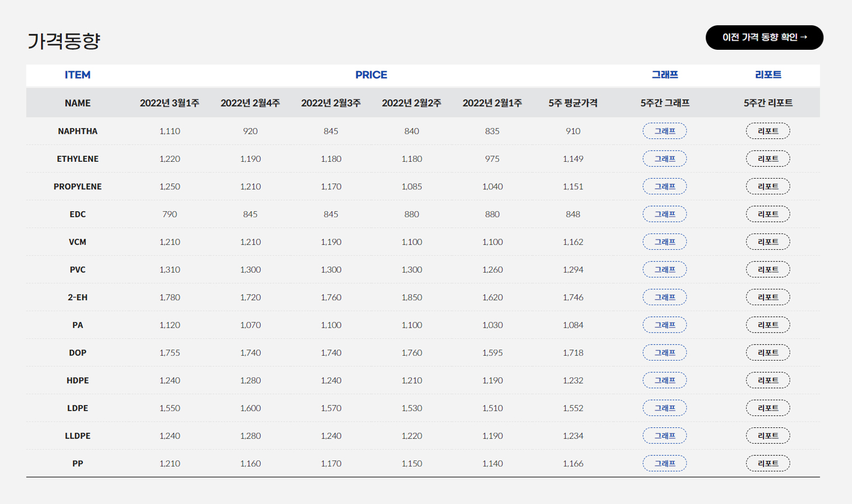The width and height of the screenshot is (852, 504).
Task: View EDC row 그래프 button
Action: point(665,214)
